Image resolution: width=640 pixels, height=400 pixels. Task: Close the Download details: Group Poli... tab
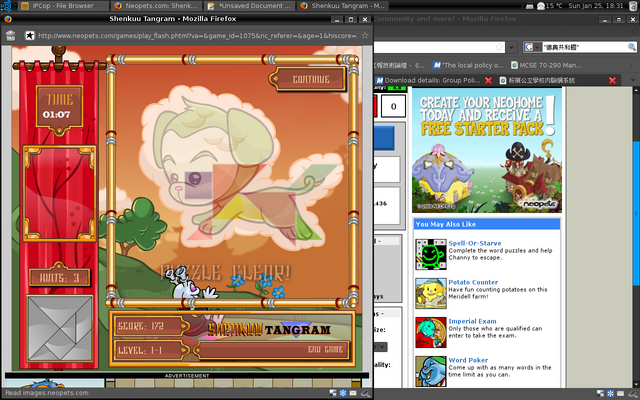click(x=488, y=80)
